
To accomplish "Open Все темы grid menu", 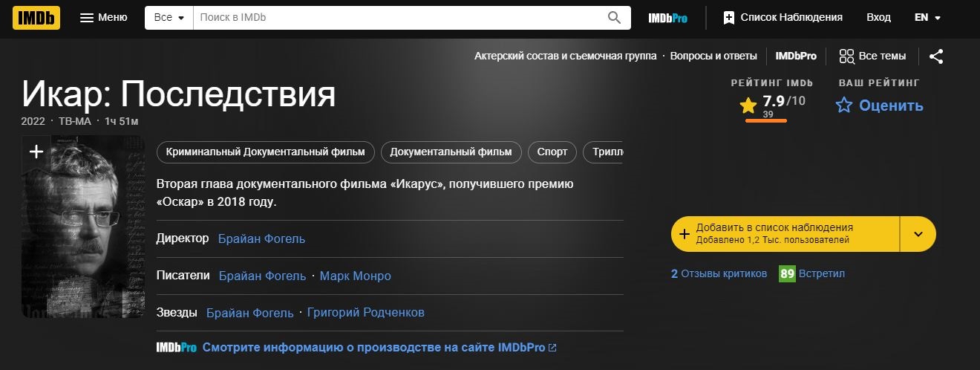I will coord(872,56).
